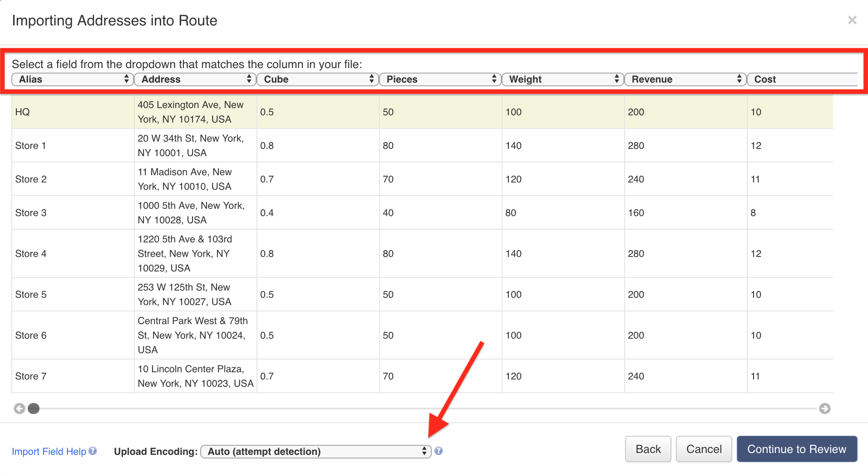The height and width of the screenshot is (473, 868).
Task: Open the Upload Encoding dropdown
Action: coord(316,451)
